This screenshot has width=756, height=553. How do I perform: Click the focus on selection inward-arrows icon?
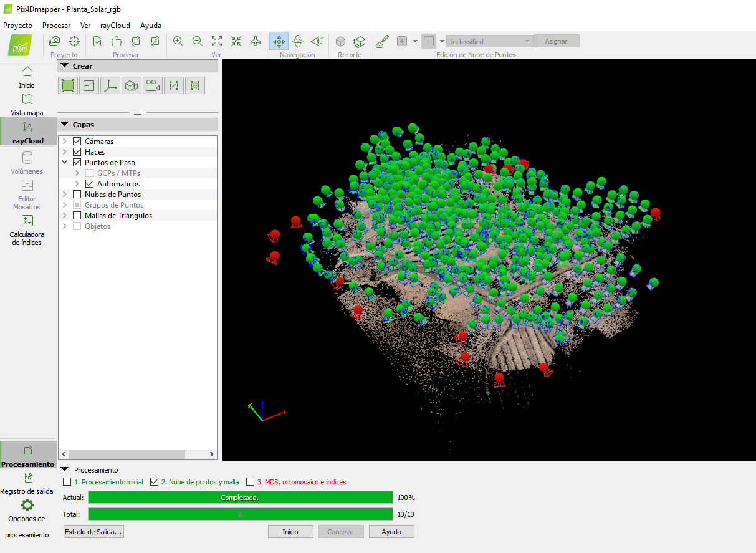tap(236, 41)
